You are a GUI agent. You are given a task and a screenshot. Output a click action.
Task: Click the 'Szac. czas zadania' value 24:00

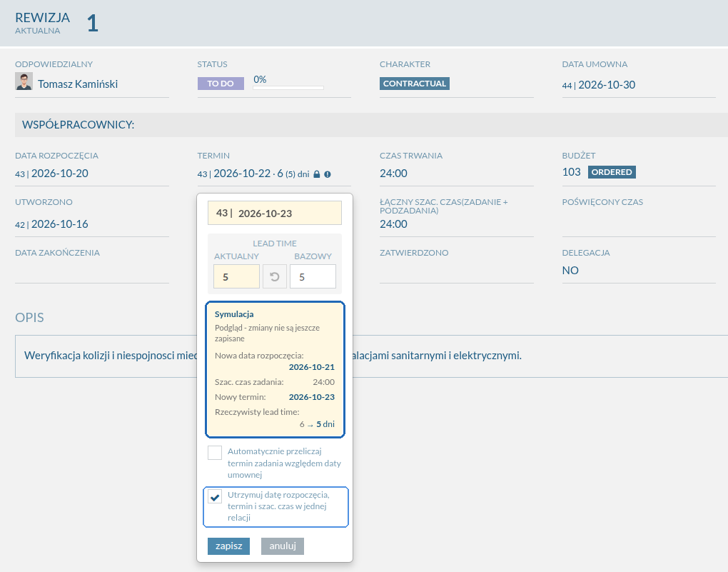[x=323, y=382]
